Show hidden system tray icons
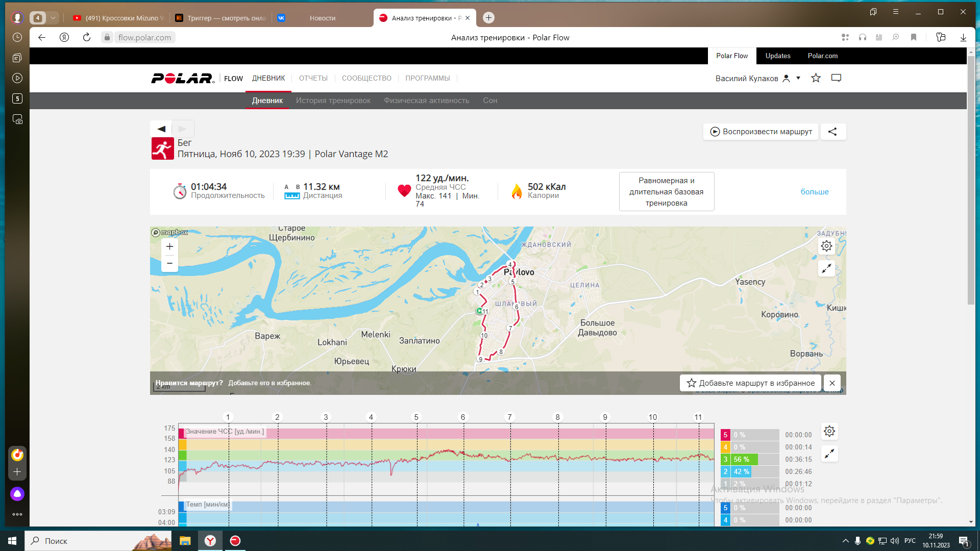This screenshot has height=551, width=980. coord(846,541)
